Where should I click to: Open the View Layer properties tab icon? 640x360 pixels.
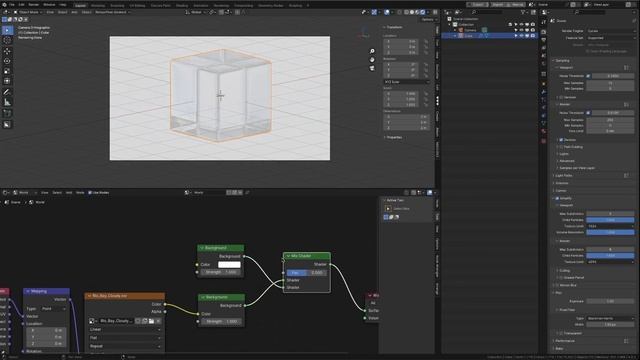544,48
